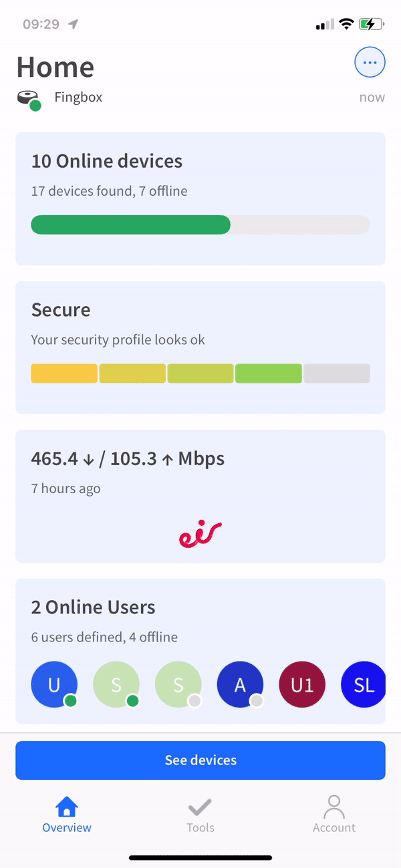This screenshot has height=868, width=401.
Task: Open the options menu via the blue ellipsis
Action: [x=370, y=62]
